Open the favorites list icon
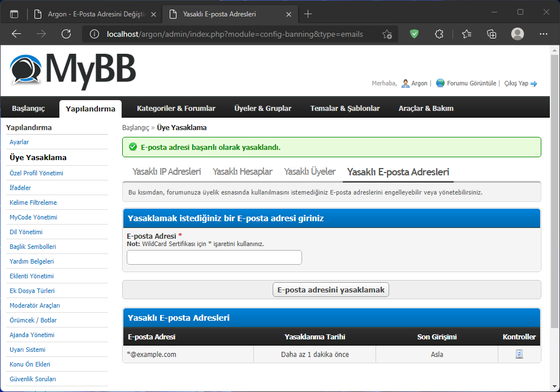Viewport: 560px width, 392px height. 467,34
